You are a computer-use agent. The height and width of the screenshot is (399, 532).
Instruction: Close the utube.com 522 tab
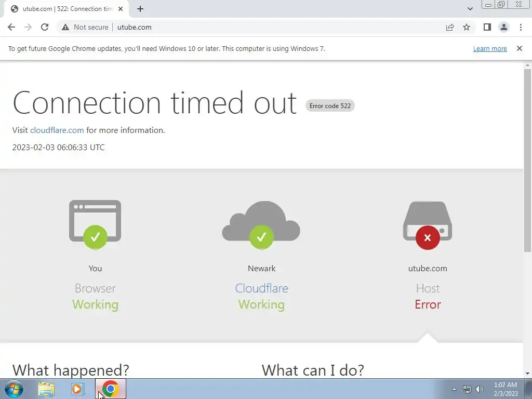(x=121, y=9)
